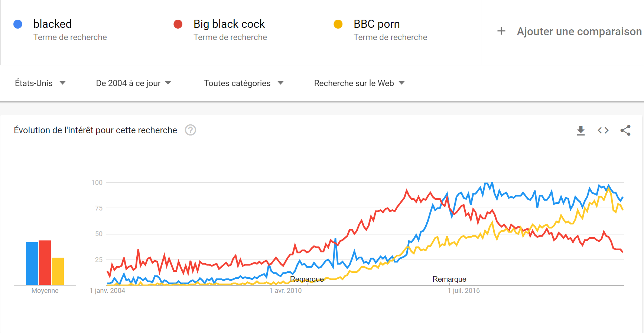Click the red dot beside second term
The width and height of the screenshot is (644, 333).
pos(178,24)
